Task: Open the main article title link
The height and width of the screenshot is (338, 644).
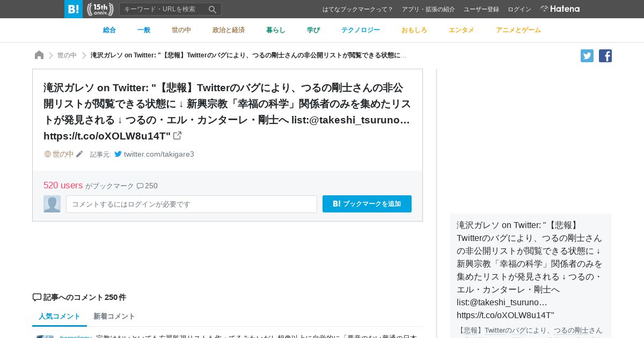Action: (x=227, y=112)
